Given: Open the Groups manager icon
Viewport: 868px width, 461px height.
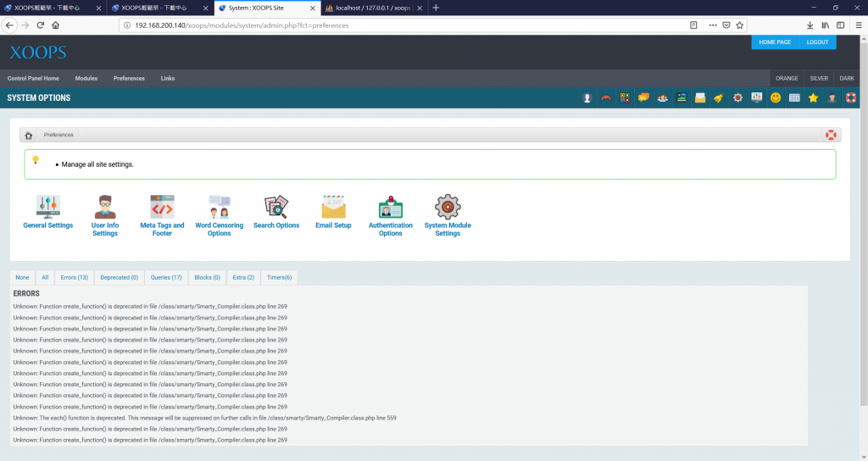Looking at the screenshot, I should (663, 98).
